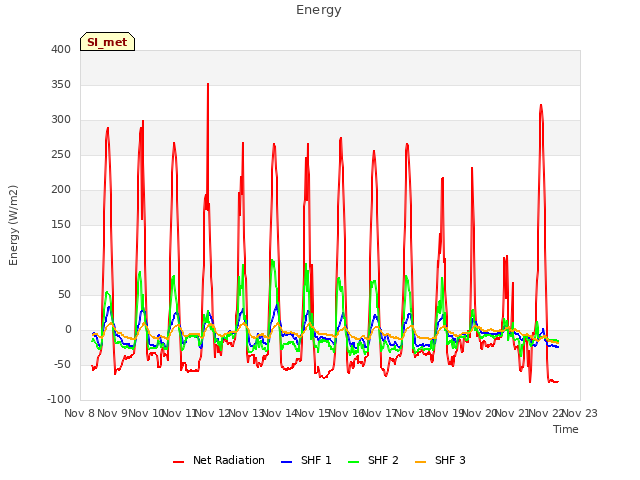Click the Nov 23 x-axis tick label
640x480 pixels.
coord(580,413)
